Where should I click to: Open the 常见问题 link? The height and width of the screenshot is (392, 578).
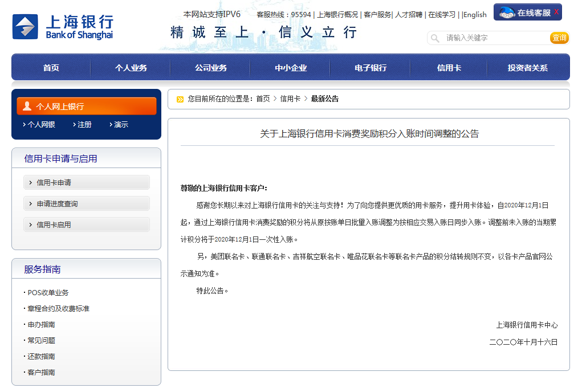[41, 340]
